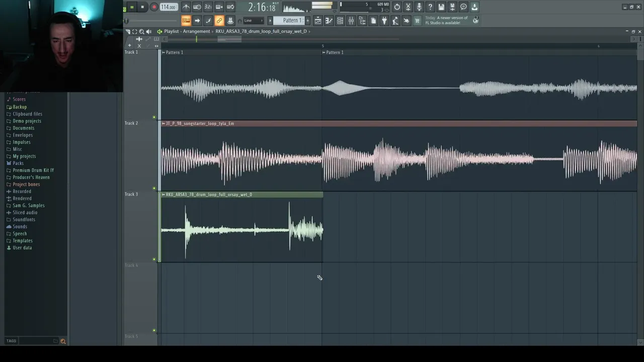
Task: Toggle multilink to controllers
Action: (219, 21)
